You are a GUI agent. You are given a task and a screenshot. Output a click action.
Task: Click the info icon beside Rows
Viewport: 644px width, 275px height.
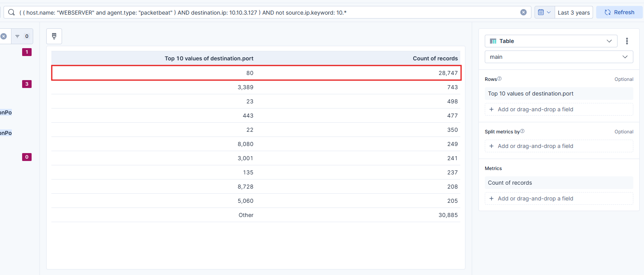pyautogui.click(x=499, y=79)
